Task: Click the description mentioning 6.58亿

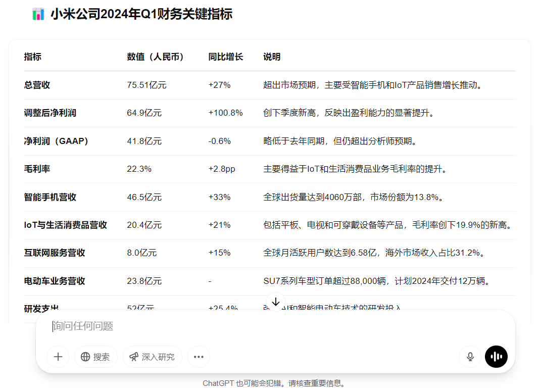Action: (x=374, y=253)
